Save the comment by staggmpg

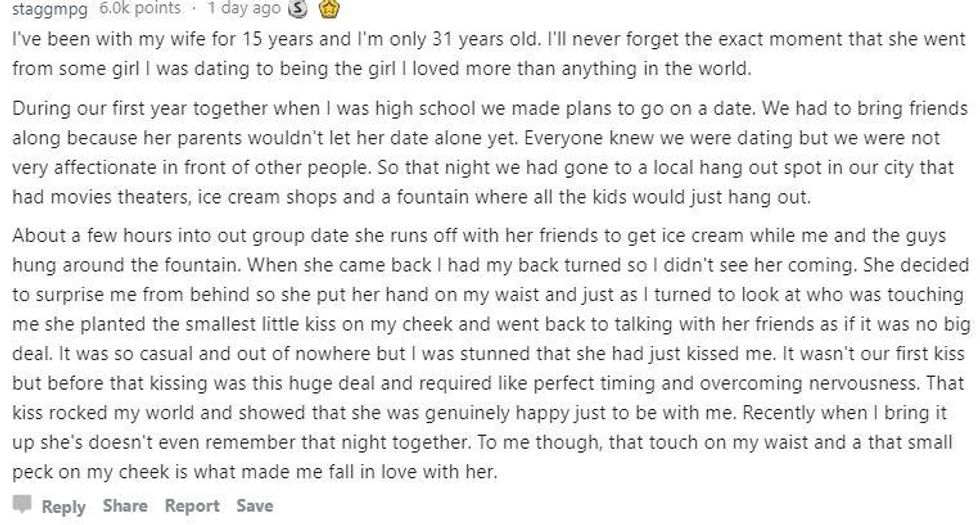tap(254, 506)
